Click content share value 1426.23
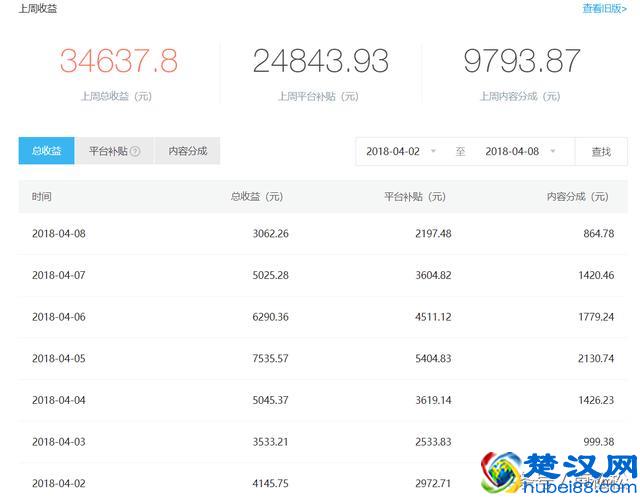The image size is (640, 497). tap(596, 400)
